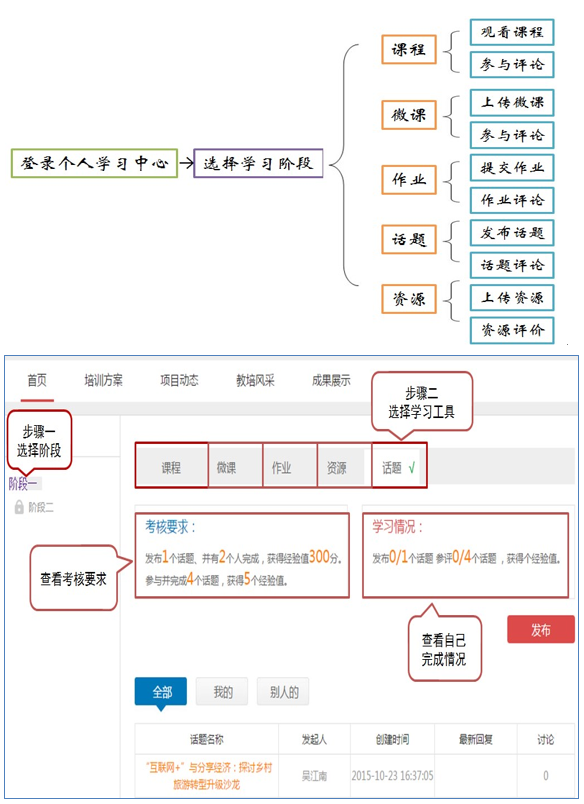Filter topics by 别人的
584x804 pixels.
(x=283, y=692)
